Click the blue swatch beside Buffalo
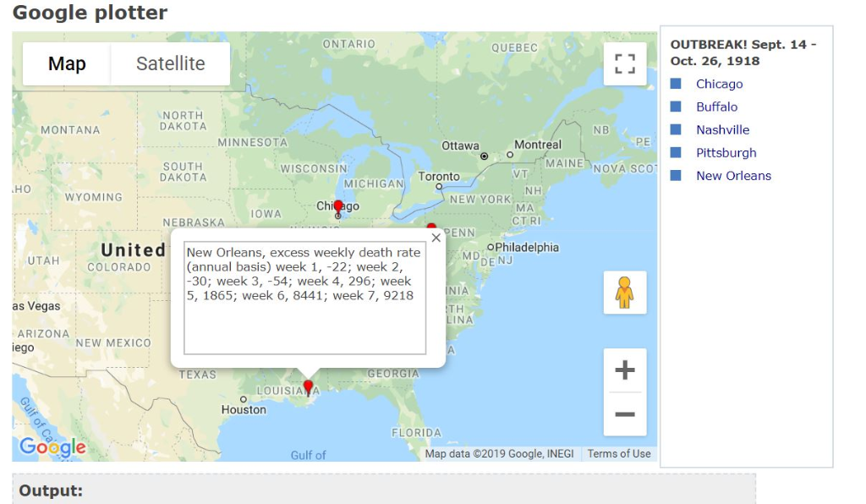The image size is (866, 504). 676,107
